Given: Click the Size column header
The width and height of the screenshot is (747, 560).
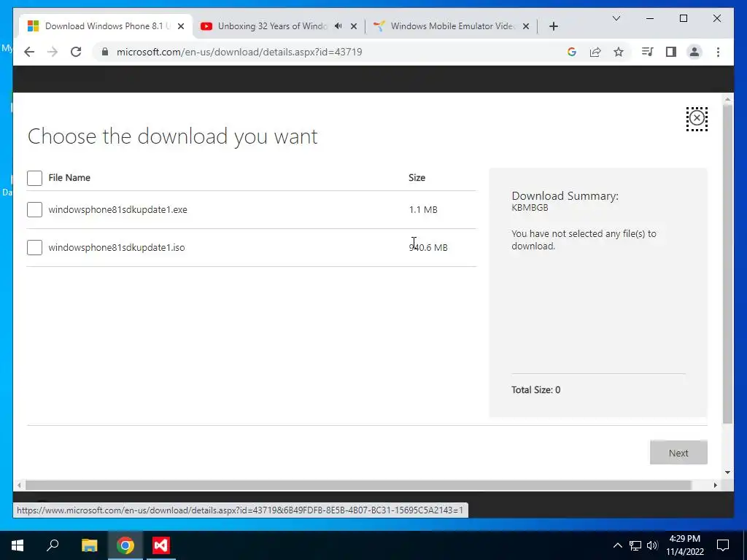Looking at the screenshot, I should click(x=417, y=178).
